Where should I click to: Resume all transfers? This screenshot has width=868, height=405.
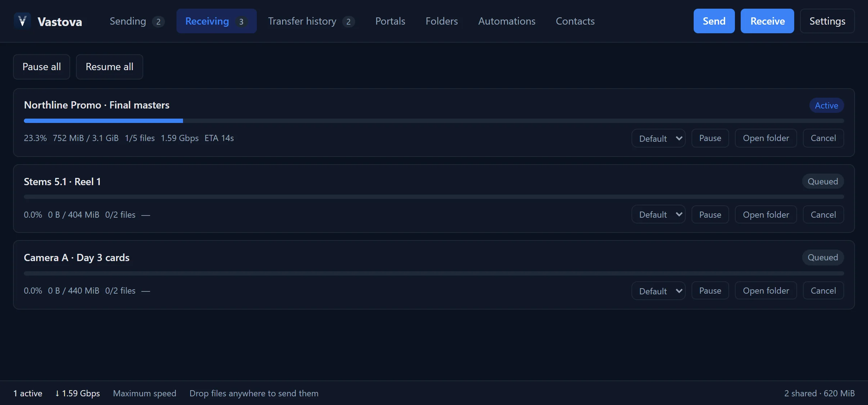(x=109, y=67)
